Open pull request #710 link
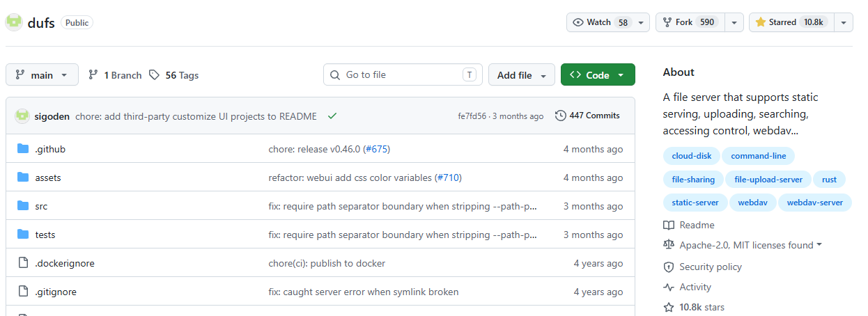Screen dimensions: 868x316 [448, 177]
